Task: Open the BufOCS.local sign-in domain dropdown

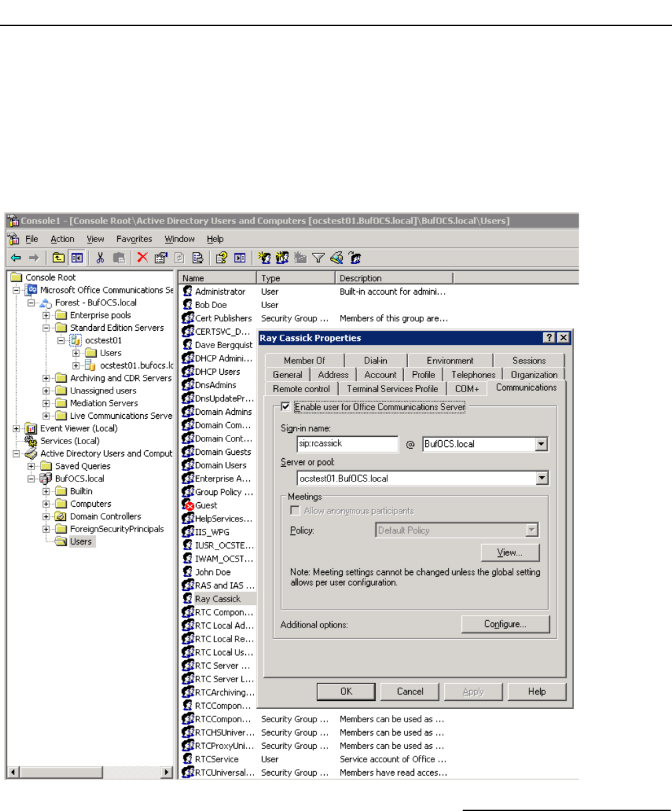Action: point(541,444)
